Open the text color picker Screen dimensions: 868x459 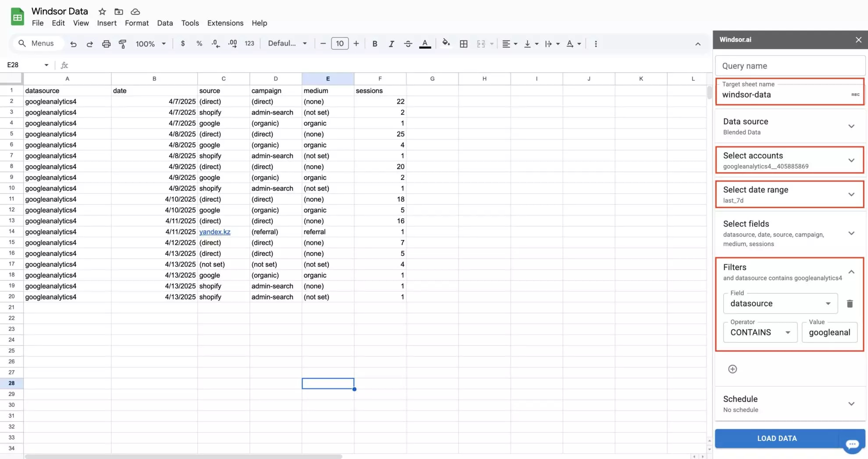(x=425, y=43)
